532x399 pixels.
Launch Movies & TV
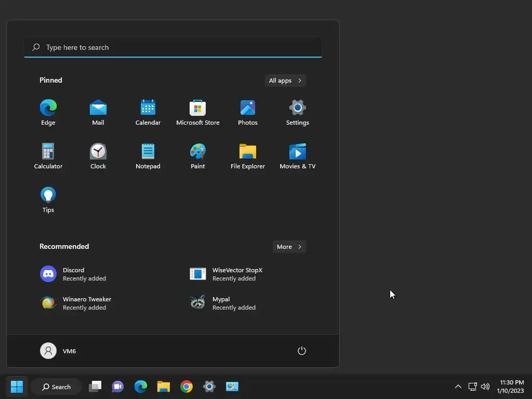pos(298,156)
